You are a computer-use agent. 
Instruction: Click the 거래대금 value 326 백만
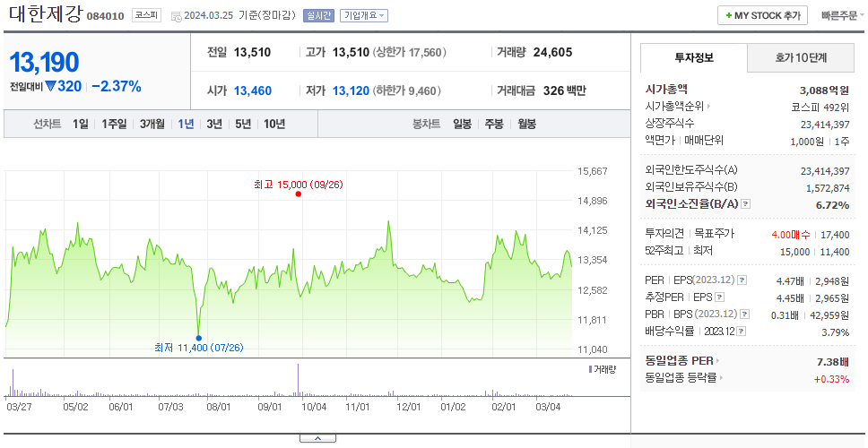tap(564, 90)
